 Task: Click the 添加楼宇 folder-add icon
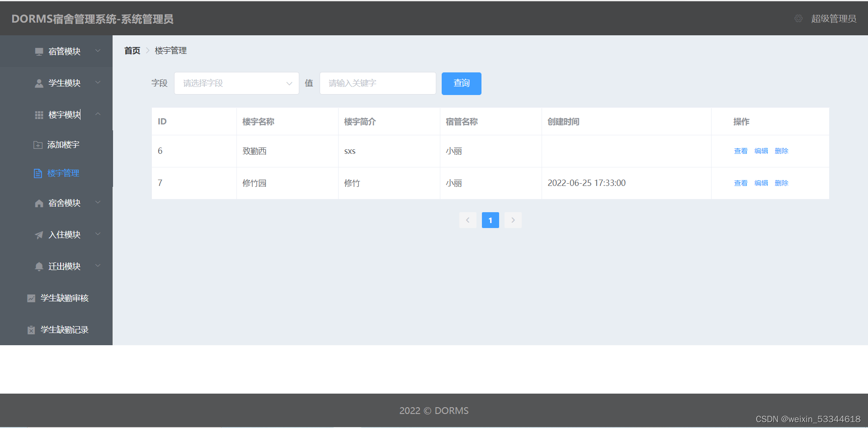(38, 145)
